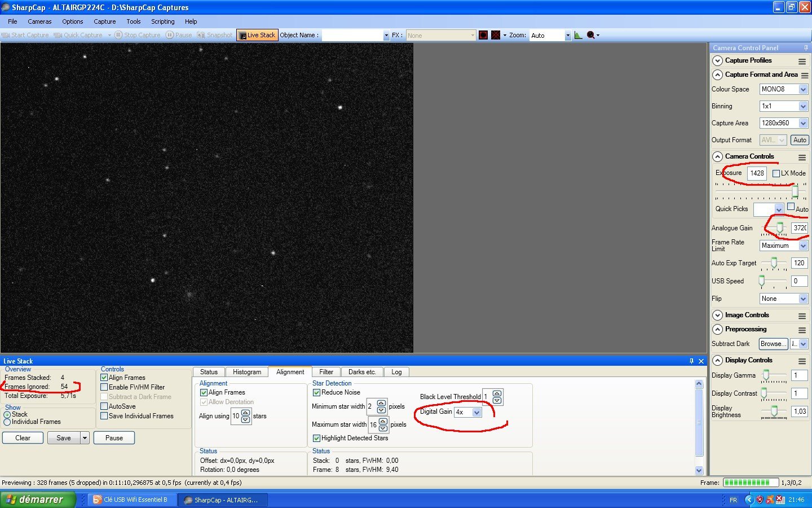The height and width of the screenshot is (508, 812).
Task: Switch to Darks etc. tab
Action: click(361, 372)
